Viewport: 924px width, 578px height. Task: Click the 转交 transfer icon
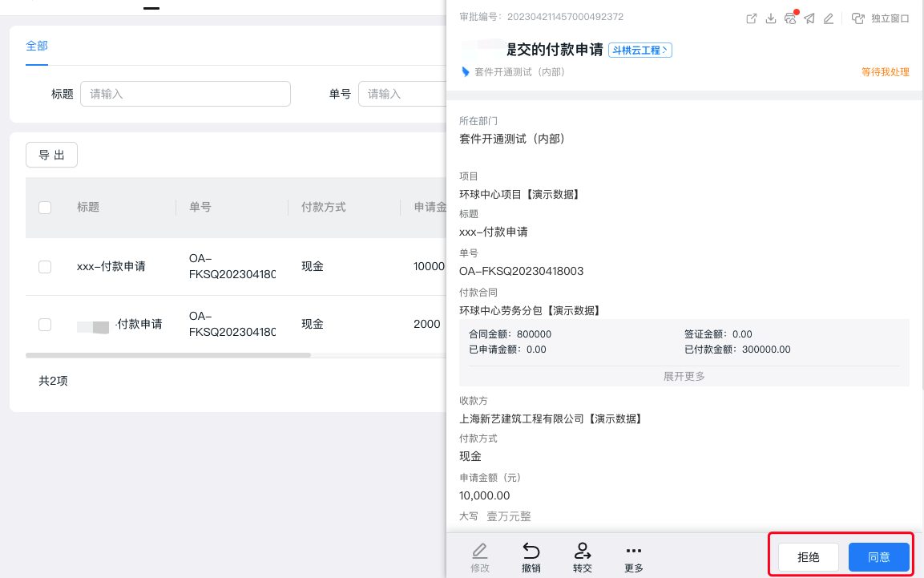point(583,557)
